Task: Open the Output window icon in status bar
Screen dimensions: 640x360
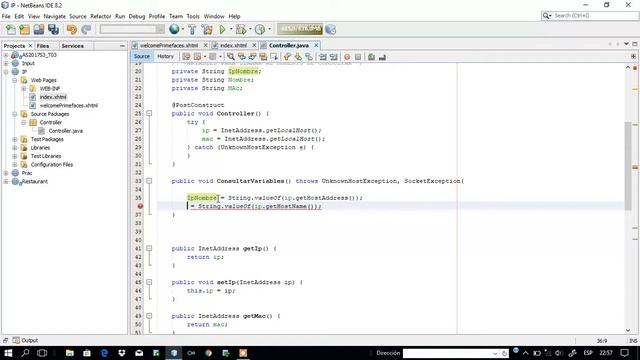Action: coord(16,340)
